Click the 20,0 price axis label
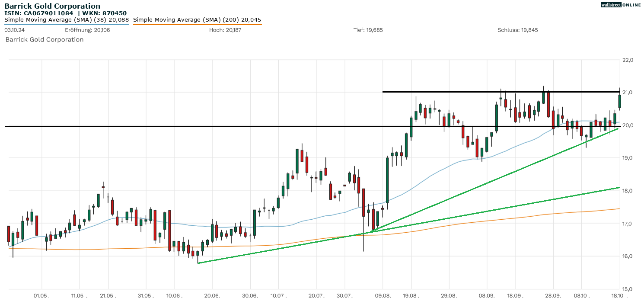Viewport: 644px width, 298px height. [x=628, y=125]
